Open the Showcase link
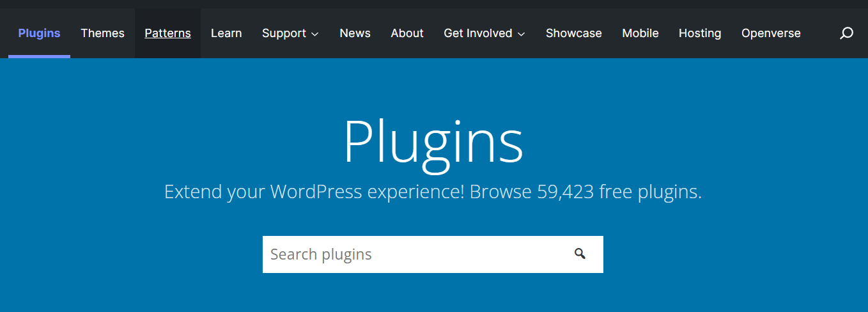The width and height of the screenshot is (868, 312). 574,33
